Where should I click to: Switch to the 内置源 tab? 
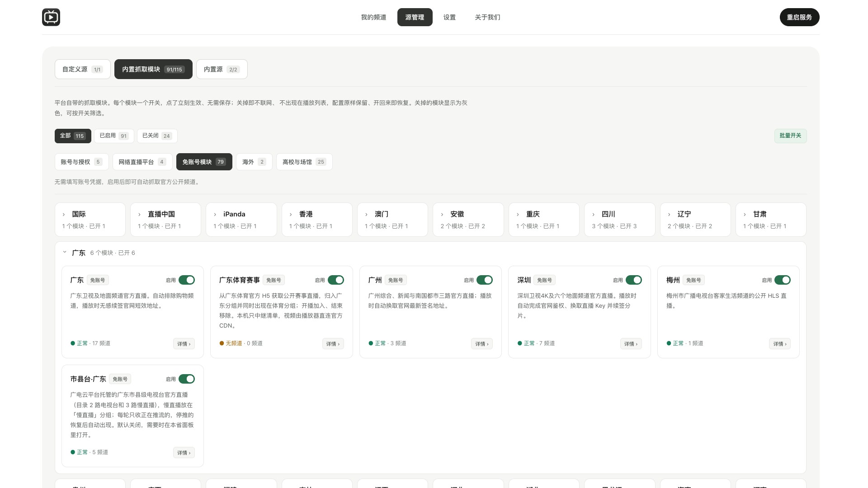coord(222,69)
